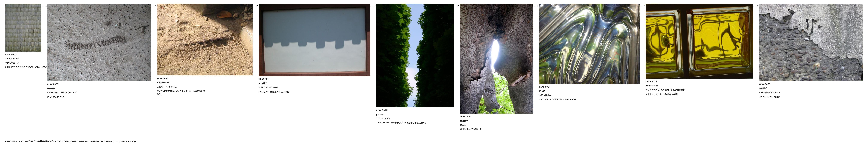Open the LEAF 0054 clear glass block photo
Viewport: 868px width, 145px height.
[x=589, y=44]
